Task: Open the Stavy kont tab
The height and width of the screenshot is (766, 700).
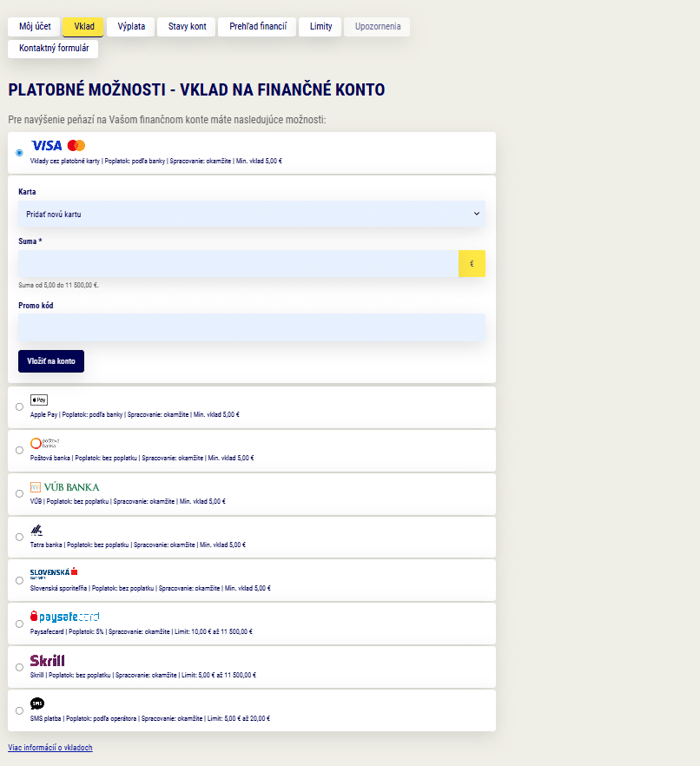Action: (x=187, y=27)
